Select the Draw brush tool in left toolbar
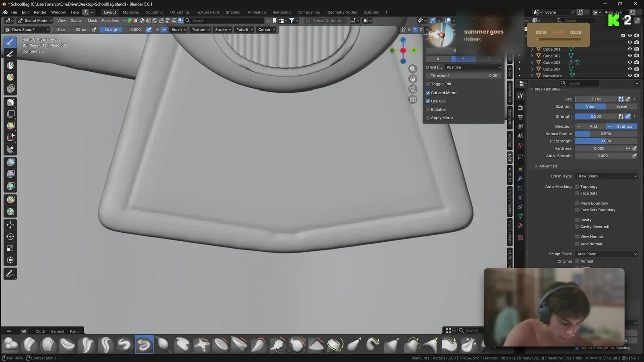Screen dimensions: 644x362 [x=10, y=42]
